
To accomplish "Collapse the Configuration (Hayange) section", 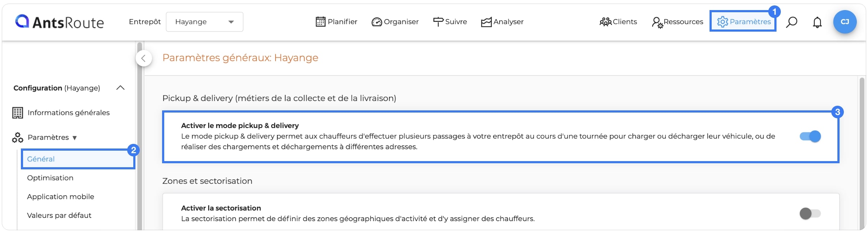I will click(120, 88).
